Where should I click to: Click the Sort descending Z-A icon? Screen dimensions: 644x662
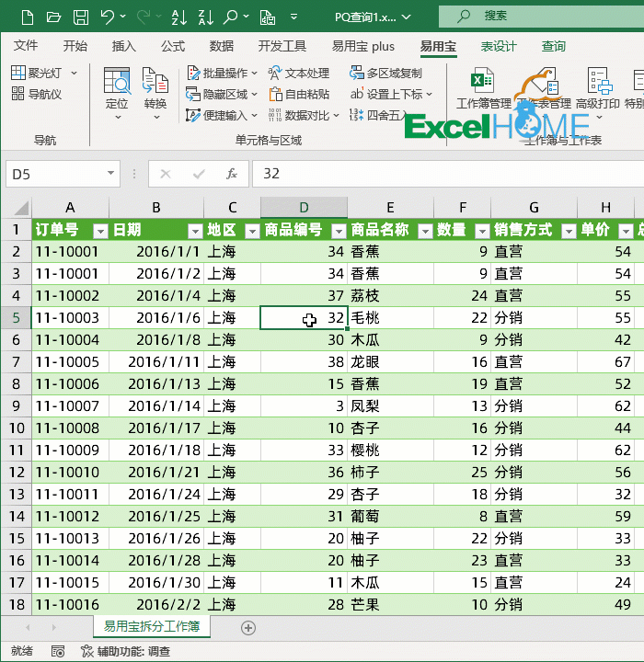click(206, 17)
